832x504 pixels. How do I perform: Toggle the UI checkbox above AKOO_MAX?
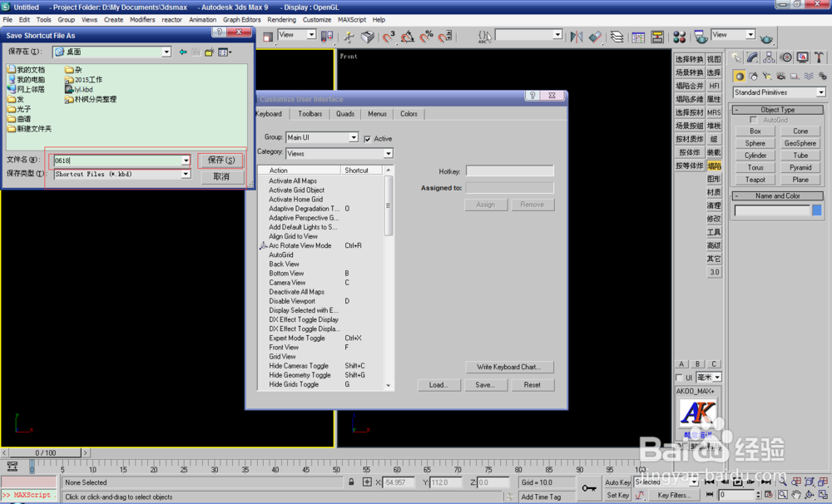click(x=679, y=378)
